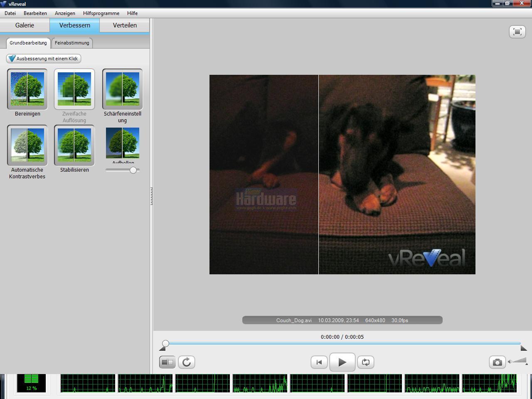Click the 12 % CPU usage gadget
Viewport: 532px width, 399px height.
point(32,383)
